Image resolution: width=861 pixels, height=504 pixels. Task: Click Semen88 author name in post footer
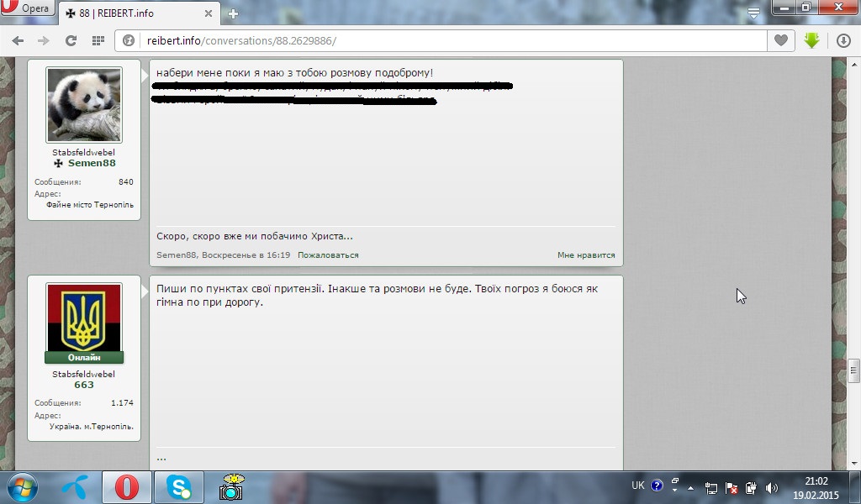pos(177,255)
